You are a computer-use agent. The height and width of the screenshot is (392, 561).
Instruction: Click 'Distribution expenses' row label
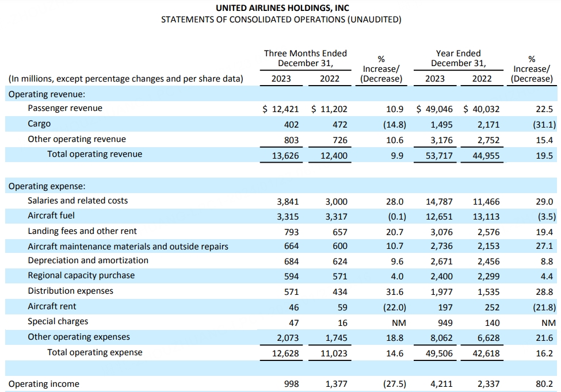(x=70, y=291)
